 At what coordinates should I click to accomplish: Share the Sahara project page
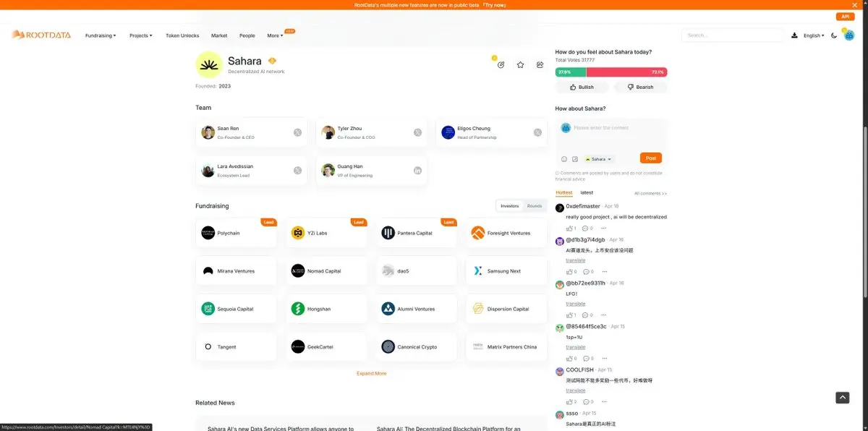540,64
